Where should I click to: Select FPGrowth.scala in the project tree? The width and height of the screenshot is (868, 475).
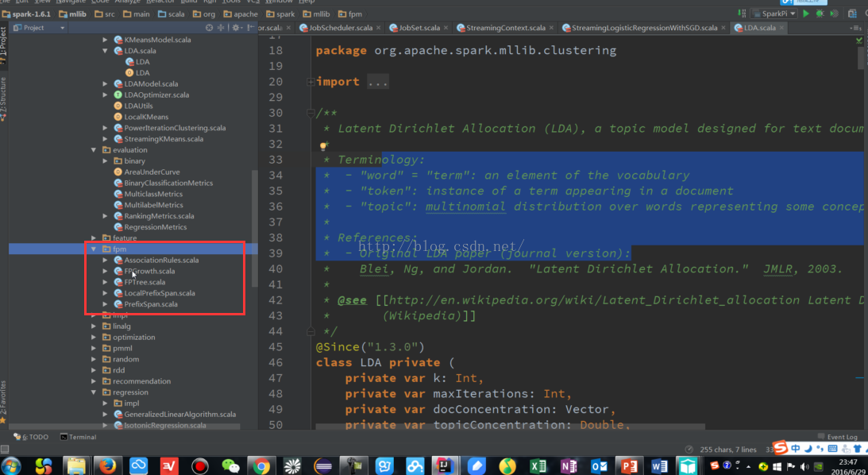coord(149,272)
